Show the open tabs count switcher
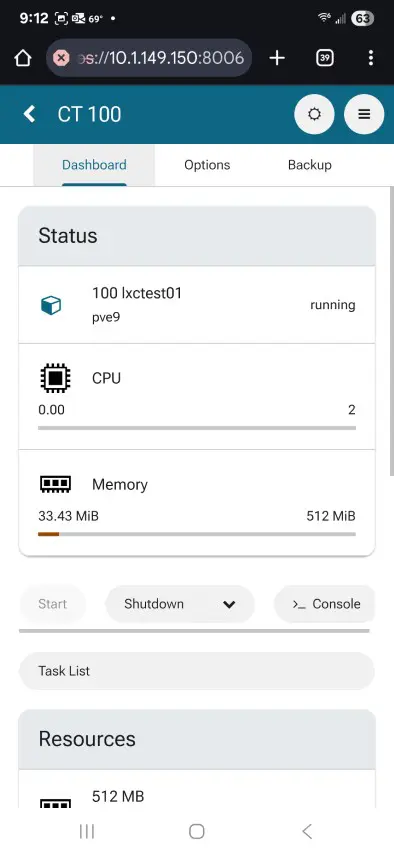The height and width of the screenshot is (854, 394). click(x=325, y=58)
